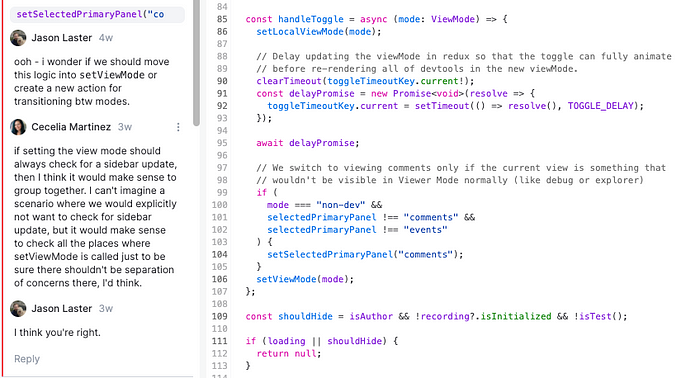Click the comments panel scrollbar

tap(196, 62)
